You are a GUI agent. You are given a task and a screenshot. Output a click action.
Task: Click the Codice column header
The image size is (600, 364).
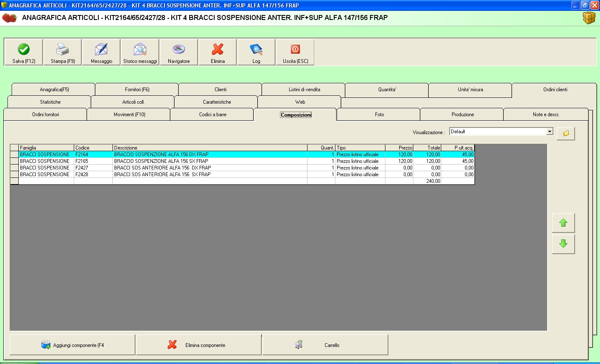(93, 148)
